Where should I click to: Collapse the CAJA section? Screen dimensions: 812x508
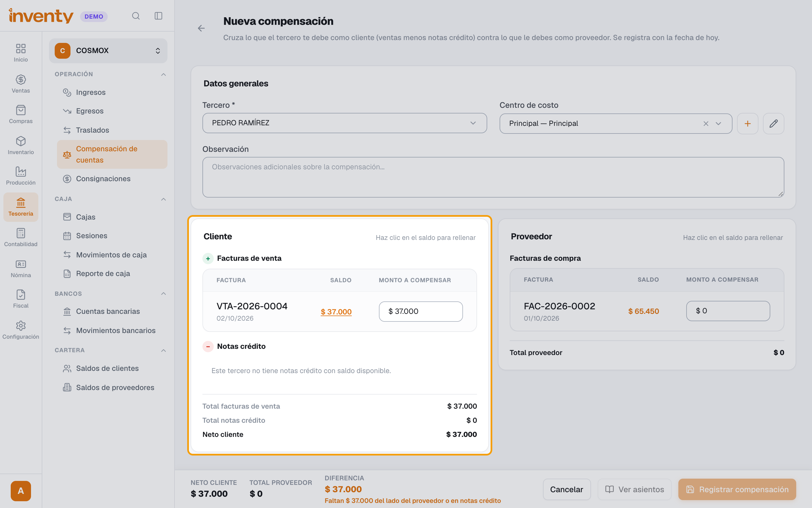pos(164,199)
